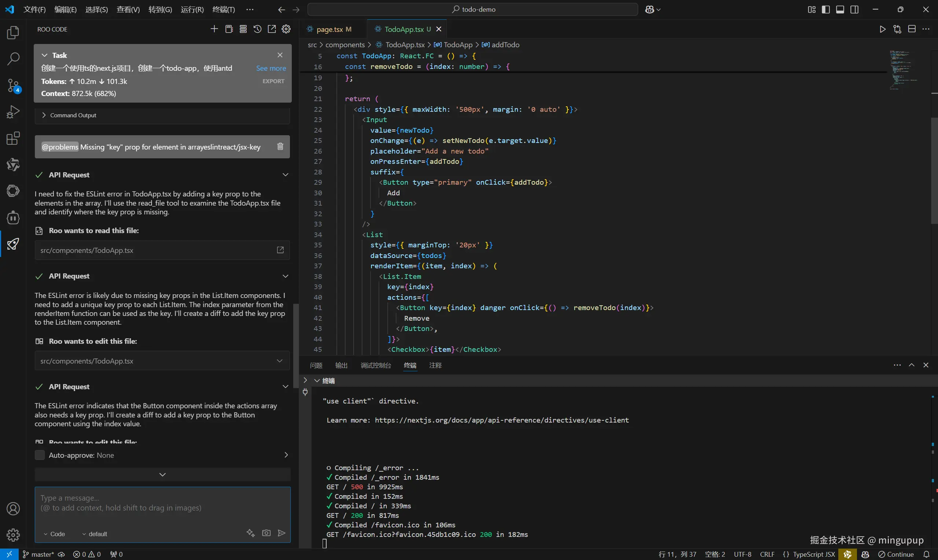Screen dimensions: 938x560
Task: Toggle the Auto-approve checkbox
Action: (40, 455)
